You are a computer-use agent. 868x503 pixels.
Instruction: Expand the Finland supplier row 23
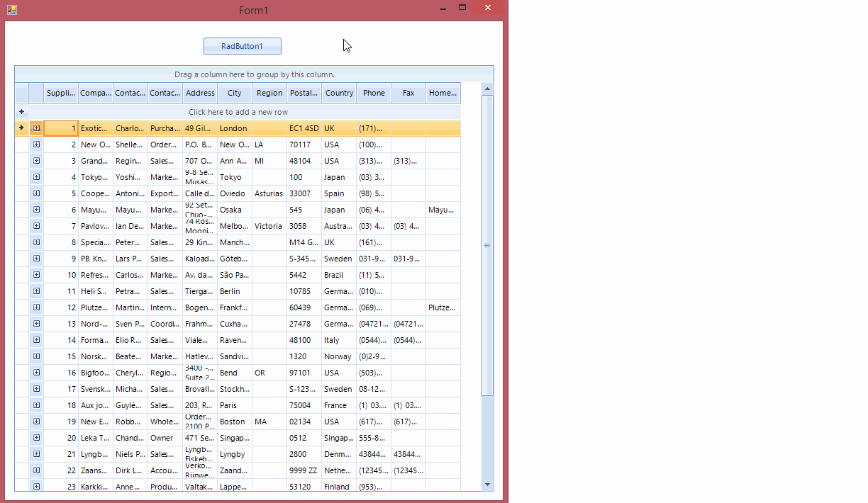coord(36,486)
